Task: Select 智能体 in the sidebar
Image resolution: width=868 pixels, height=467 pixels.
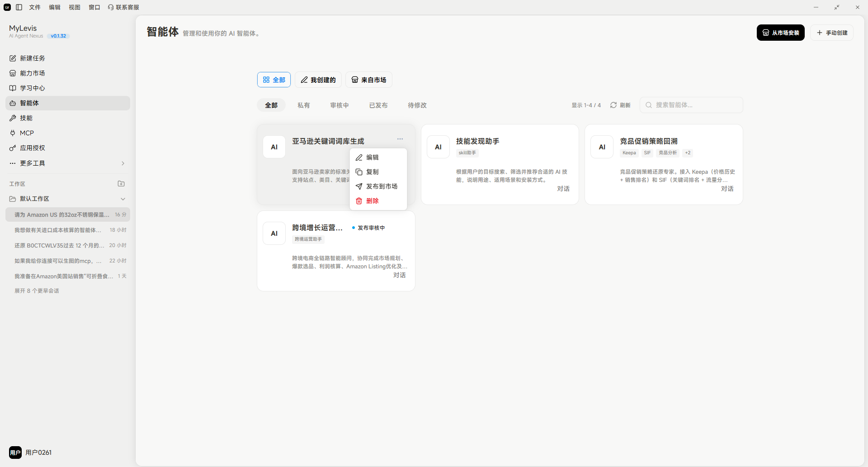Action: (68, 103)
